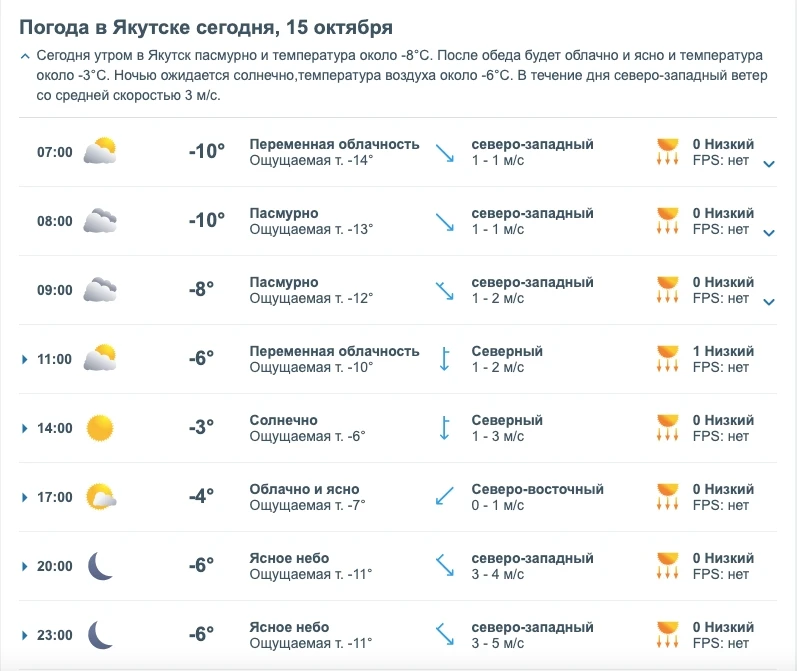The width and height of the screenshot is (797, 671).
Task: Click the partly cloudy icon at 07:00
Action: (100, 150)
